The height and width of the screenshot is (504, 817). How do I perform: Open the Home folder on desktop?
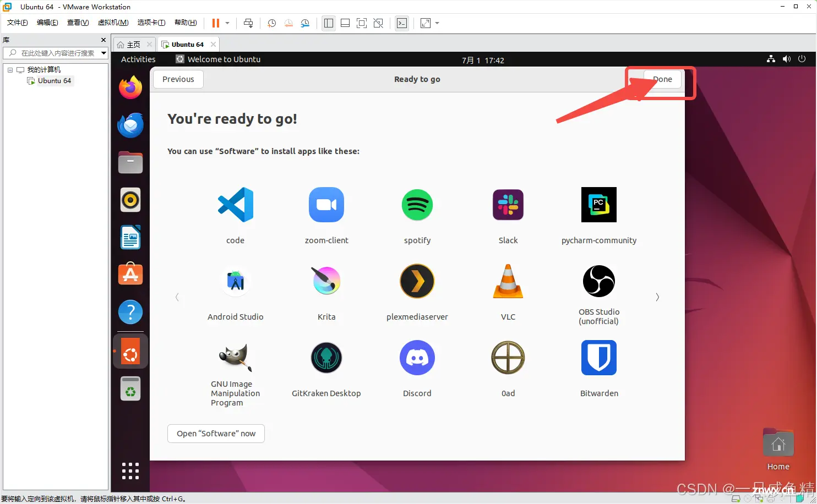[778, 450]
